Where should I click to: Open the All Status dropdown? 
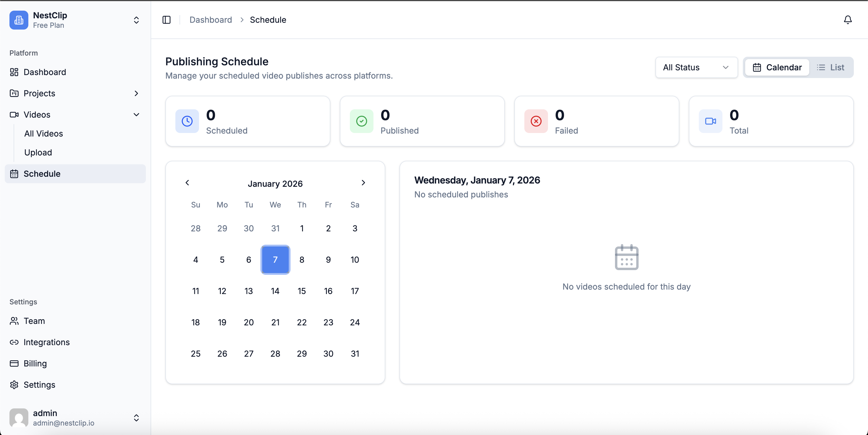click(x=696, y=67)
